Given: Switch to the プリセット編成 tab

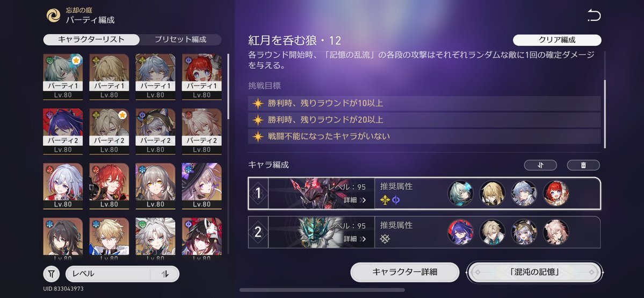Looking at the screenshot, I should point(180,39).
